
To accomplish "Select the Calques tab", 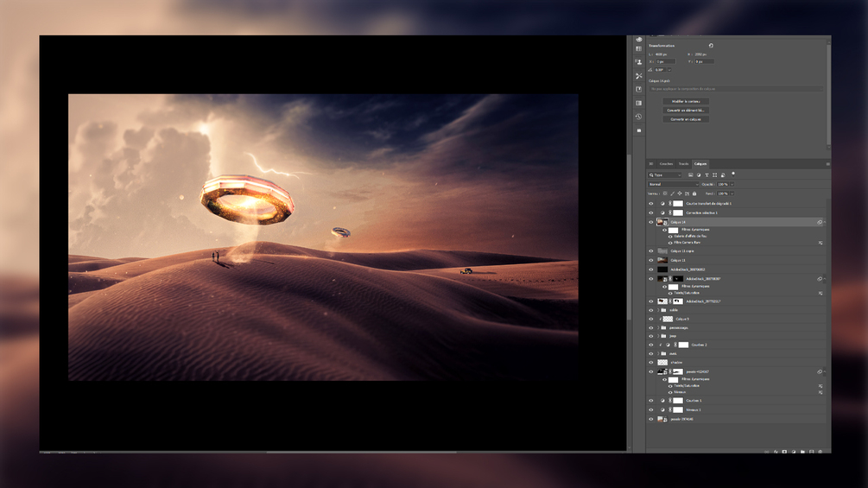I will 700,164.
